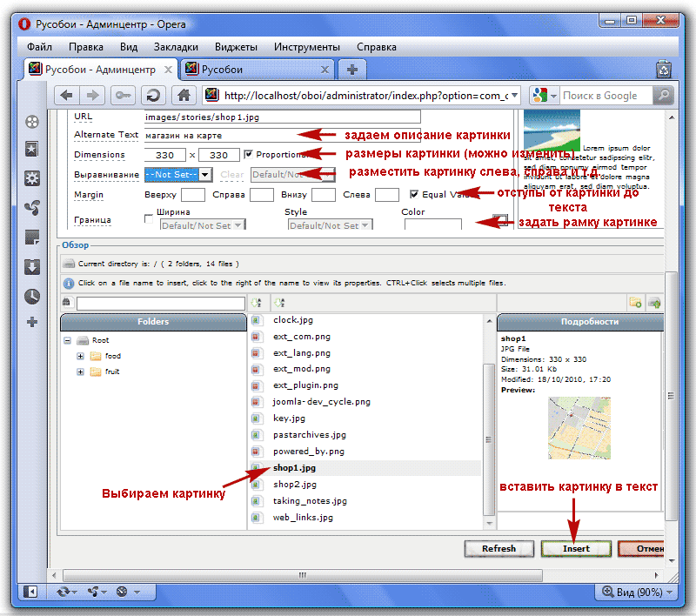
Task: Open the Закладки menu
Action: (x=177, y=47)
